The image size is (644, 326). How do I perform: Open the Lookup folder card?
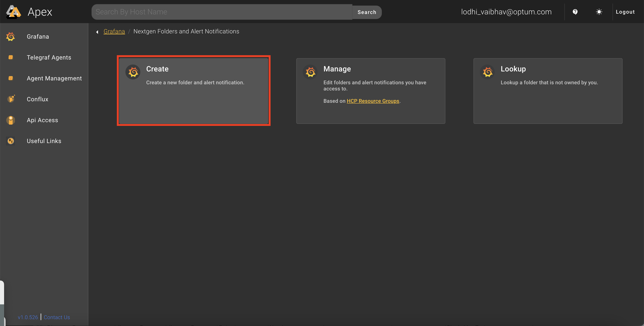tap(548, 91)
